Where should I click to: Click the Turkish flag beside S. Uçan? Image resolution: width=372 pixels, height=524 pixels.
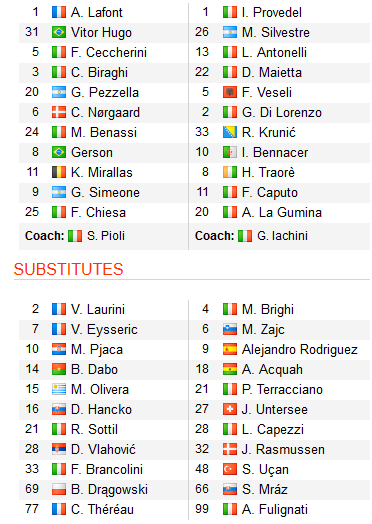coord(230,470)
